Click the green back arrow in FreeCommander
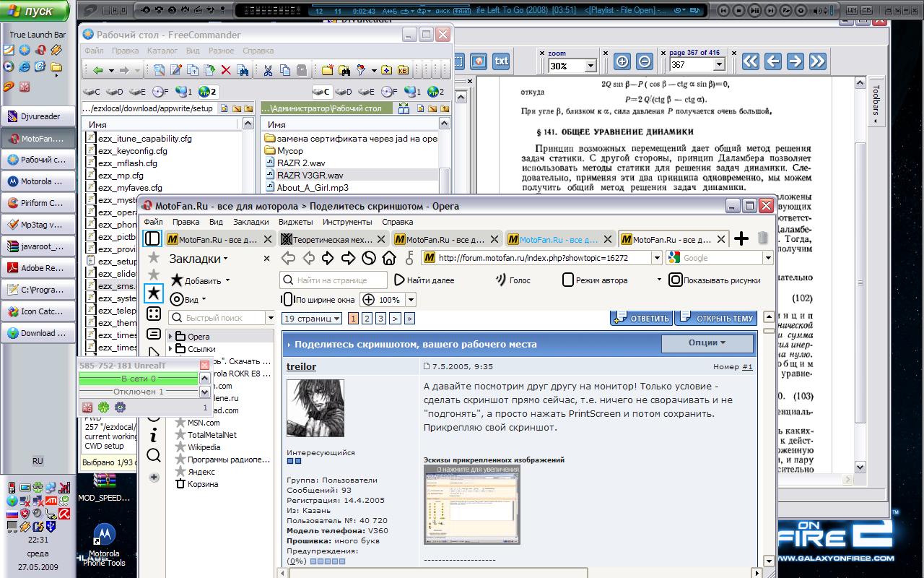The image size is (924, 578). [x=97, y=70]
